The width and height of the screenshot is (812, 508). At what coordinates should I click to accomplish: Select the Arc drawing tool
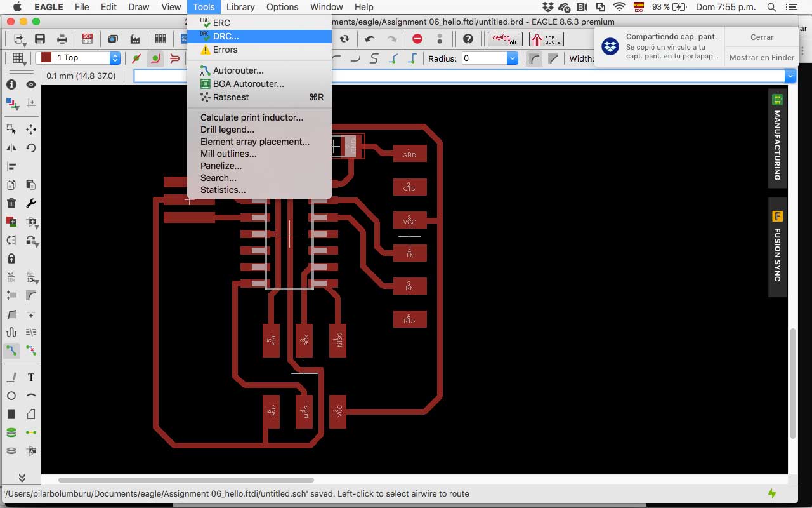30,396
